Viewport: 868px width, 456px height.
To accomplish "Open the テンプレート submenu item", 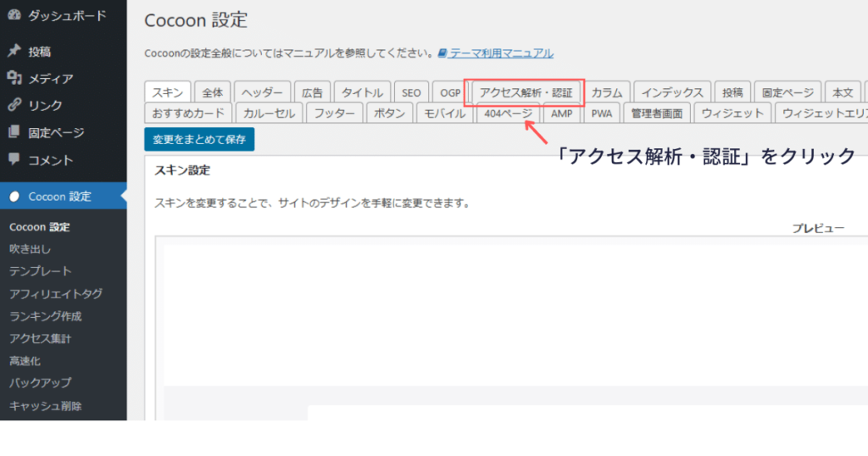I will pyautogui.click(x=41, y=271).
